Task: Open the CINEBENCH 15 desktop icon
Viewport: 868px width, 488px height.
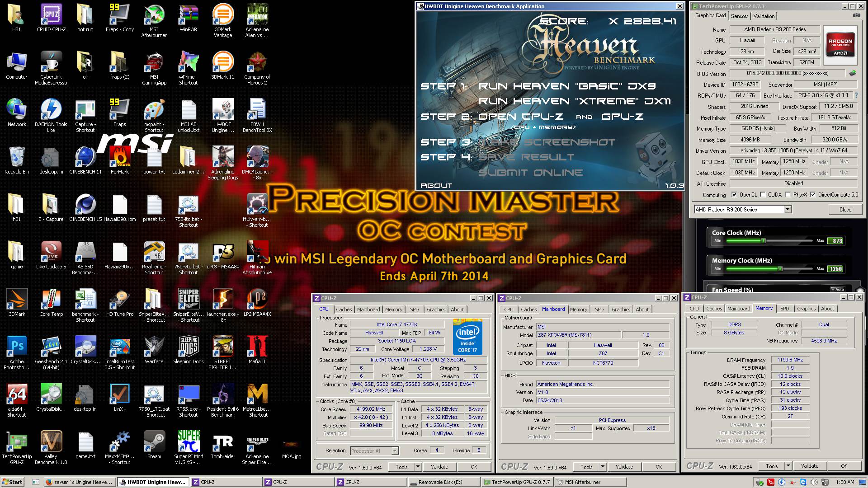Action: [85, 208]
